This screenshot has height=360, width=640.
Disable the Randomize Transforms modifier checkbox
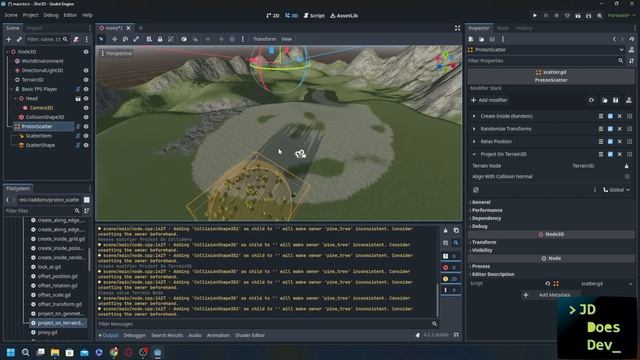pyautogui.click(x=610, y=129)
